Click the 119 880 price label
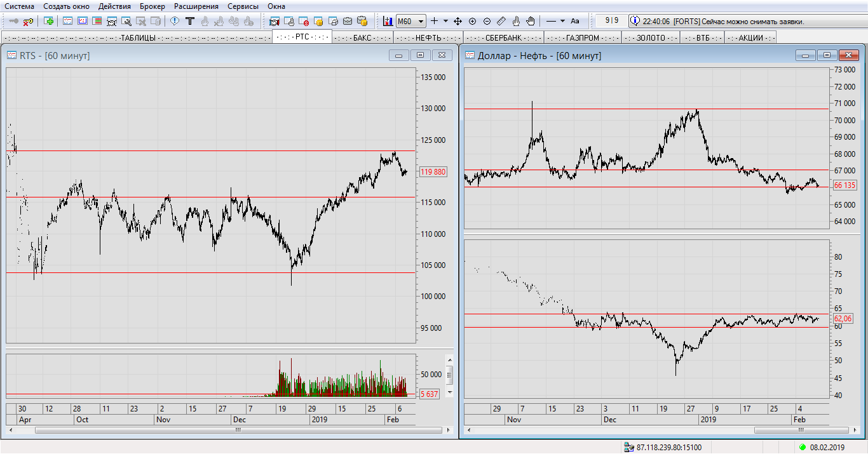The height and width of the screenshot is (454, 868). 433,172
